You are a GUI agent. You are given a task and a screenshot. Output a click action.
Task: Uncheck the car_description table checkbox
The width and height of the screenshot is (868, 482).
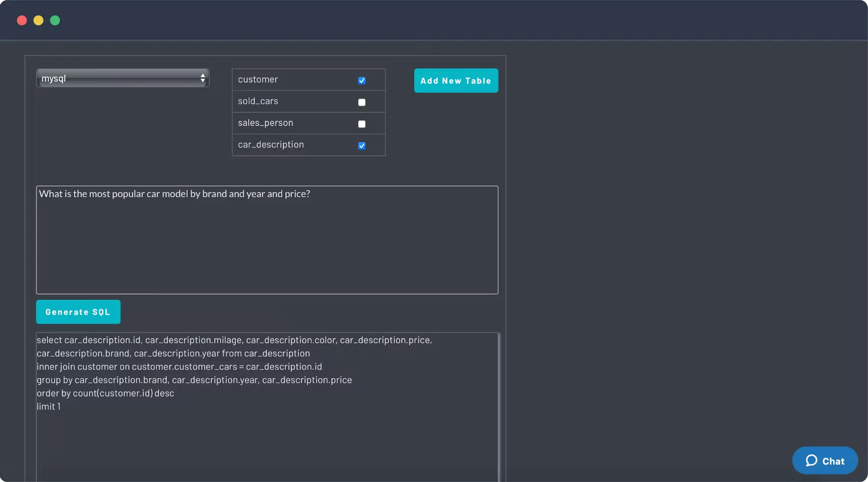pos(362,146)
